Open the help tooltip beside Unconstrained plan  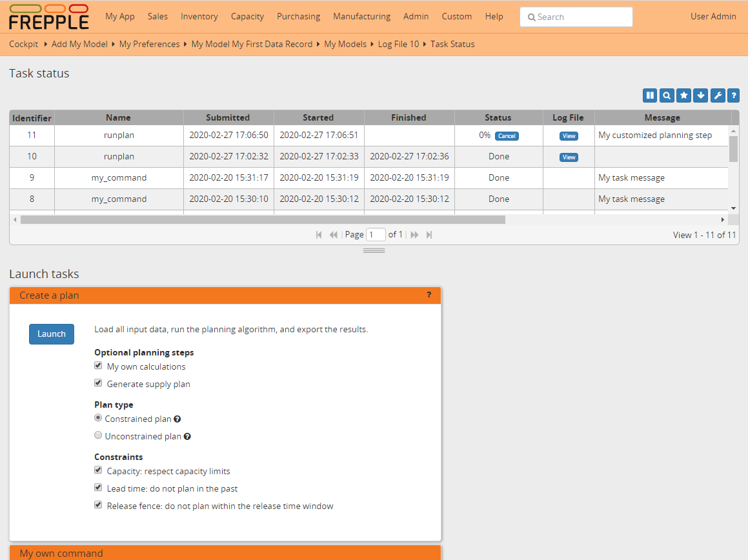point(187,436)
